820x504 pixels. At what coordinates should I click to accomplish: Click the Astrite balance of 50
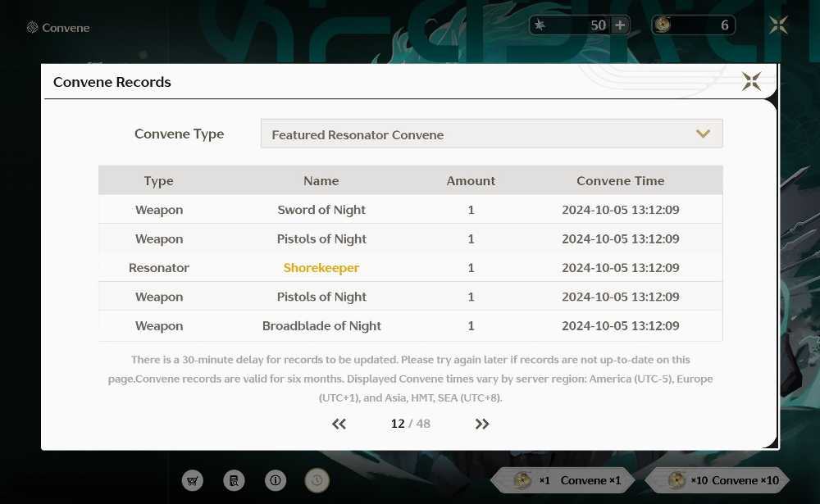pos(599,25)
